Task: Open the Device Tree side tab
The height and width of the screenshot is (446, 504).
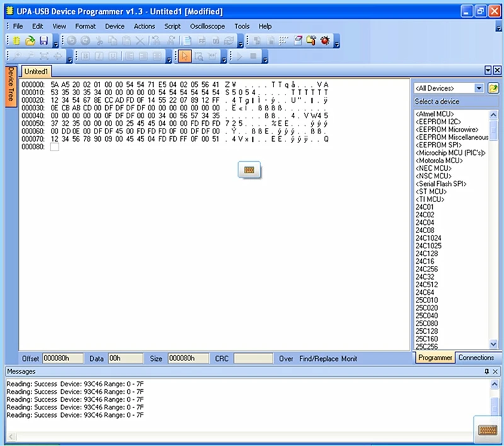Action: (11, 86)
